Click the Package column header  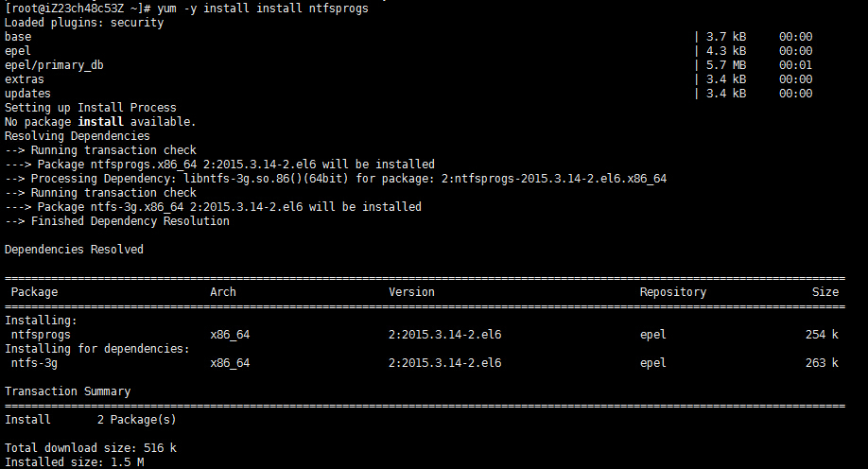35,292
